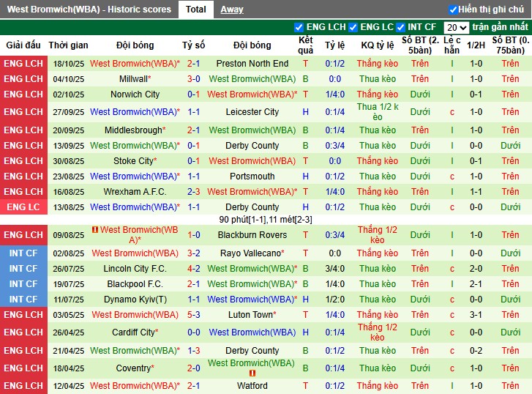Open Lincoln City F.C. team link
The width and height of the screenshot is (532, 394).
pos(135,268)
